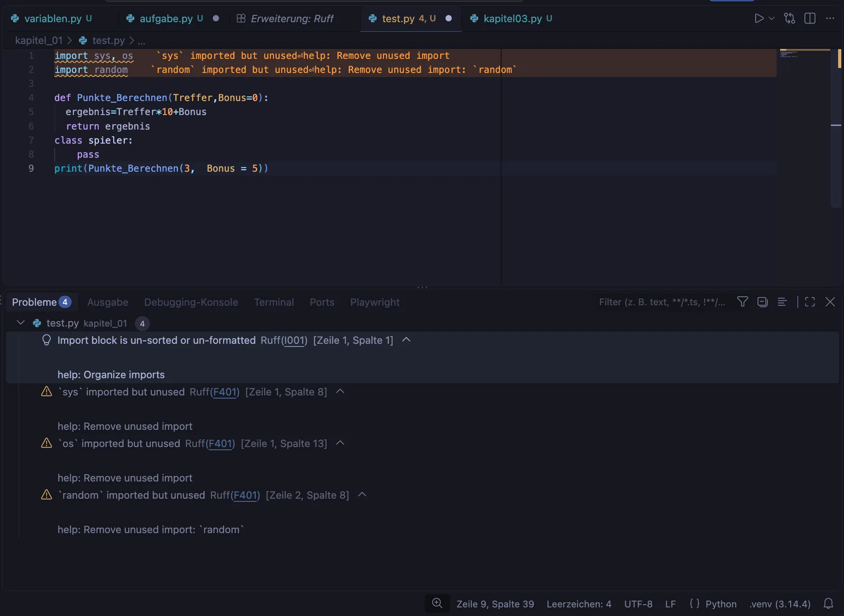The height and width of the screenshot is (616, 844).
Task: Open the Ausgabe panel tab
Action: click(108, 302)
